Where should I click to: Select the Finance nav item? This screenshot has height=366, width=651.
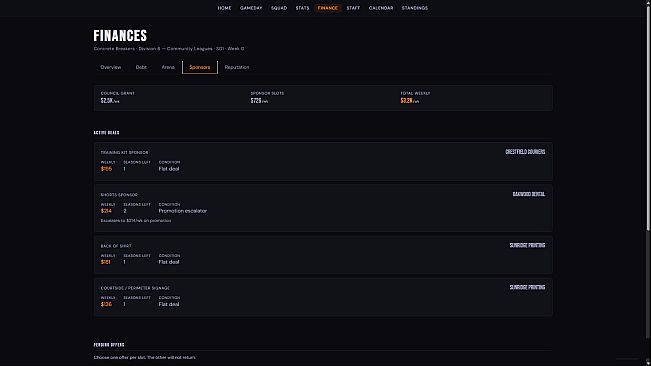(328, 8)
